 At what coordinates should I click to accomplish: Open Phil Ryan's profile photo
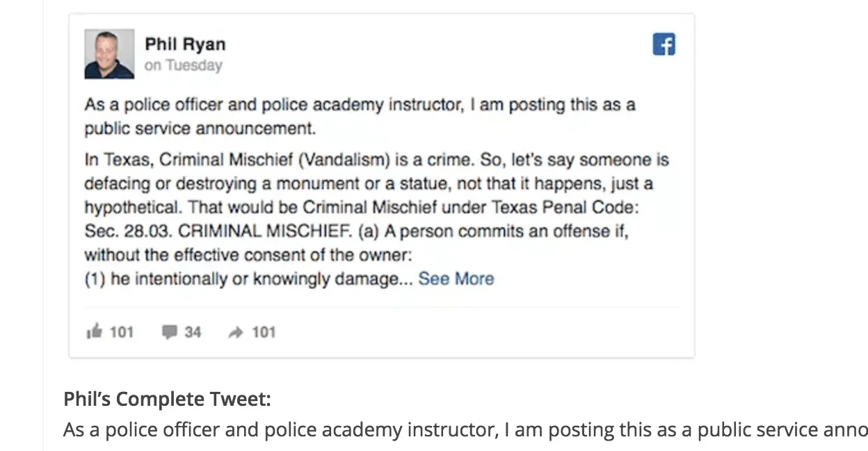[x=109, y=54]
